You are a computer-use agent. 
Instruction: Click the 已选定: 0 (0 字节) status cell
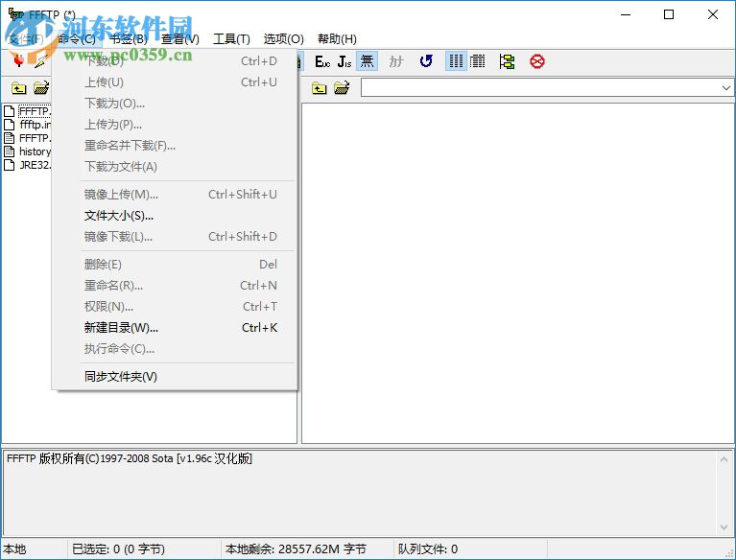click(x=145, y=548)
